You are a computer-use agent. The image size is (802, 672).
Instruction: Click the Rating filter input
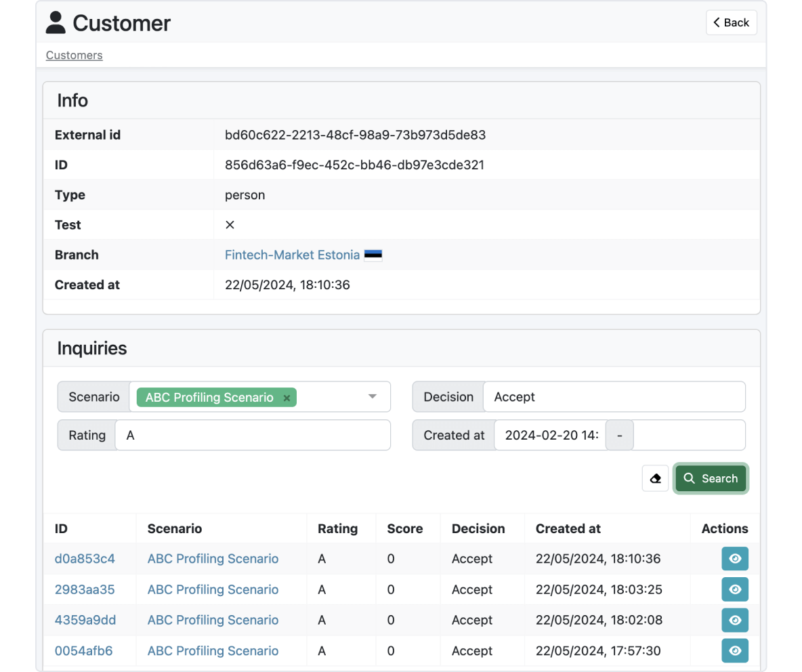(x=253, y=435)
